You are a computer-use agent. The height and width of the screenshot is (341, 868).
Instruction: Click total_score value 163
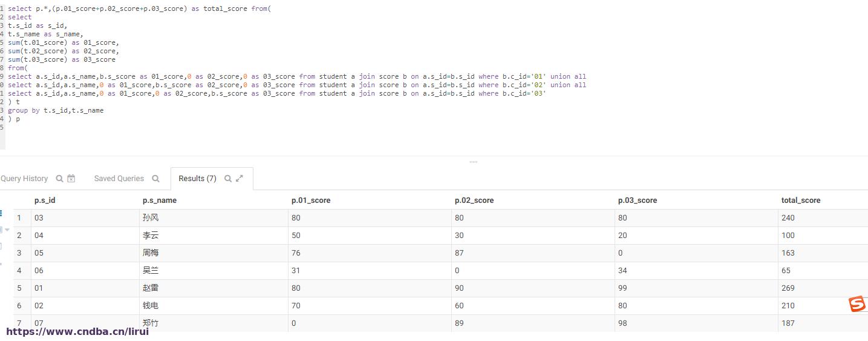[788, 253]
